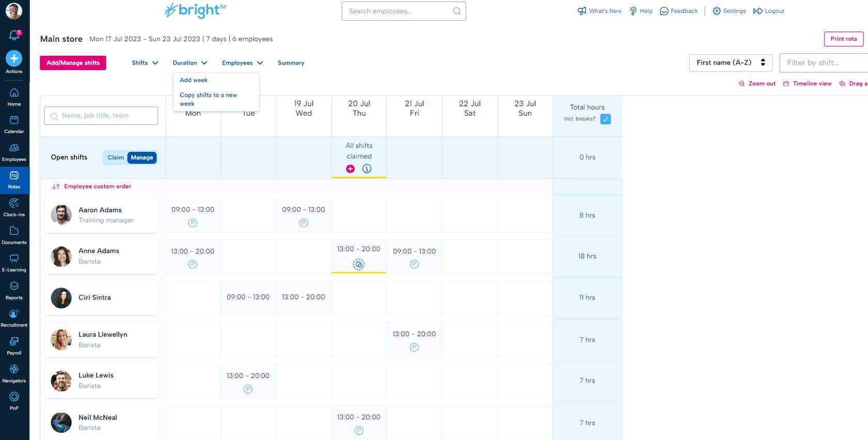The width and height of the screenshot is (868, 440).
Task: Open Clock-ins in the sidebar
Action: [14, 207]
